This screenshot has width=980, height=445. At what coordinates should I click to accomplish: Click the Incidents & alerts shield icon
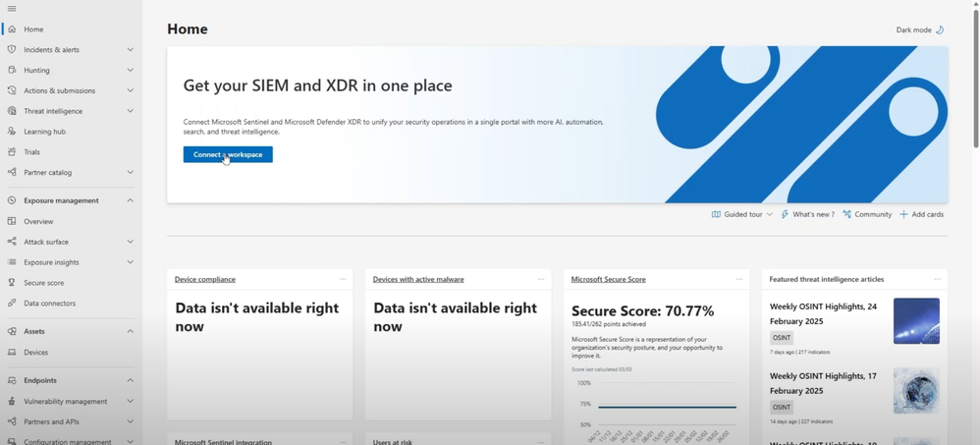[11, 49]
